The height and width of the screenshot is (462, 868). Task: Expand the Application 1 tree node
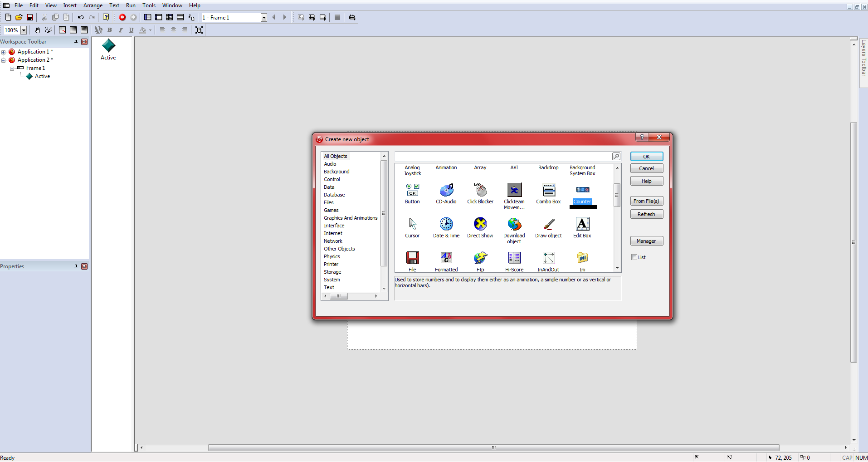(3, 52)
